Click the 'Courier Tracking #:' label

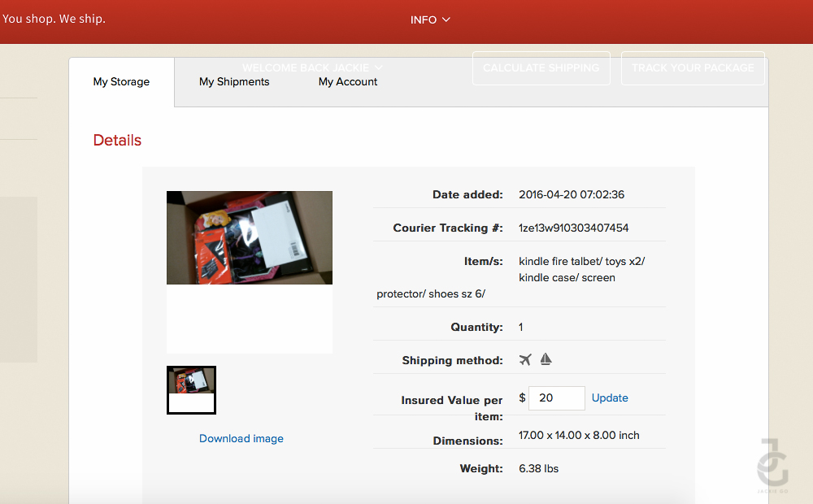pos(448,228)
